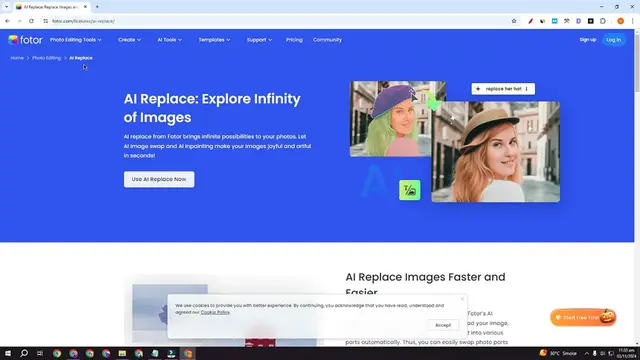Reload the page

tap(31, 21)
